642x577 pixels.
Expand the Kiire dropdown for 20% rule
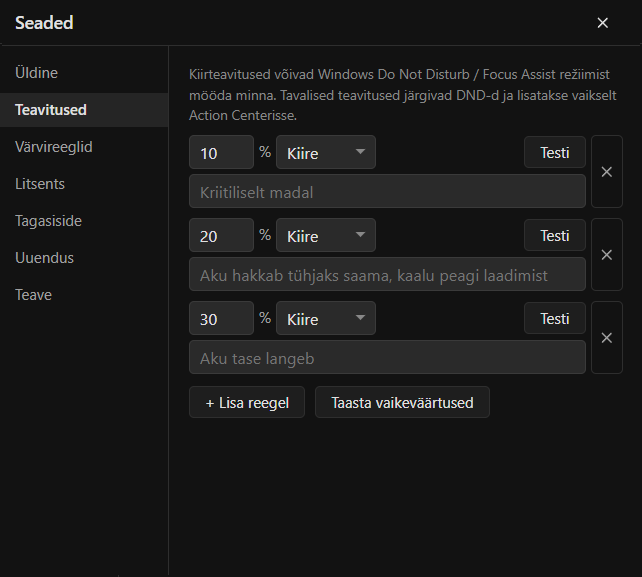326,235
